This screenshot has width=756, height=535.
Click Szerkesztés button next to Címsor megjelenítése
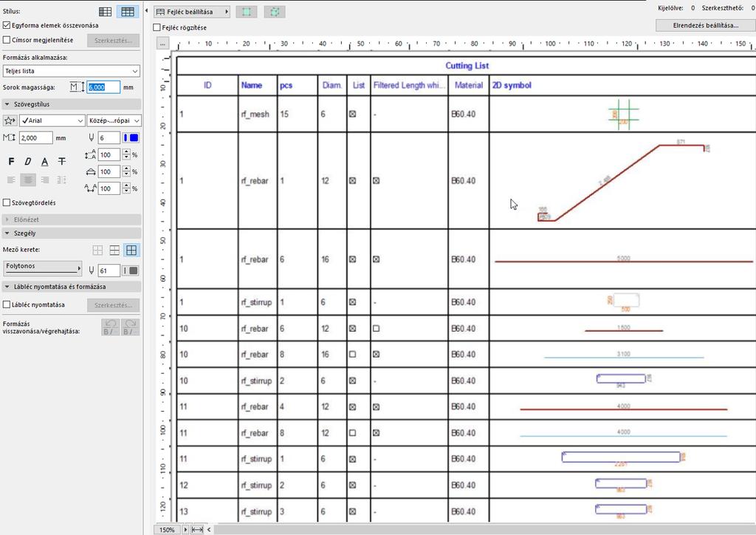[x=113, y=41]
